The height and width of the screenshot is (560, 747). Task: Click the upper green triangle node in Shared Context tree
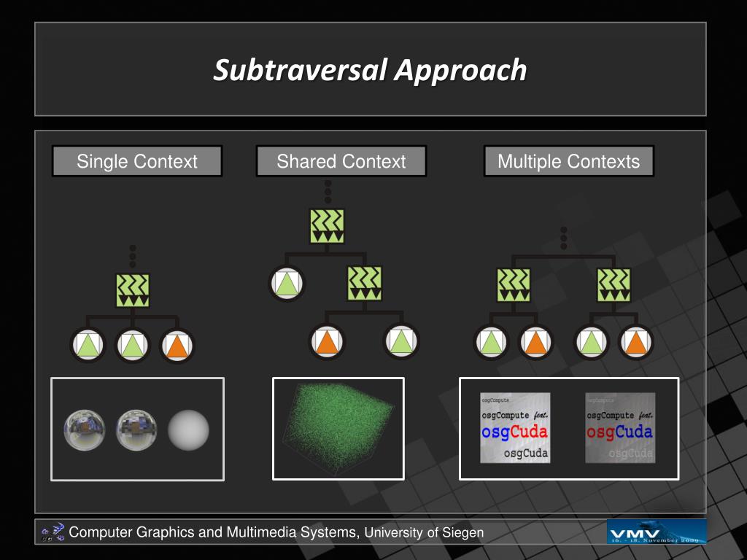(286, 284)
